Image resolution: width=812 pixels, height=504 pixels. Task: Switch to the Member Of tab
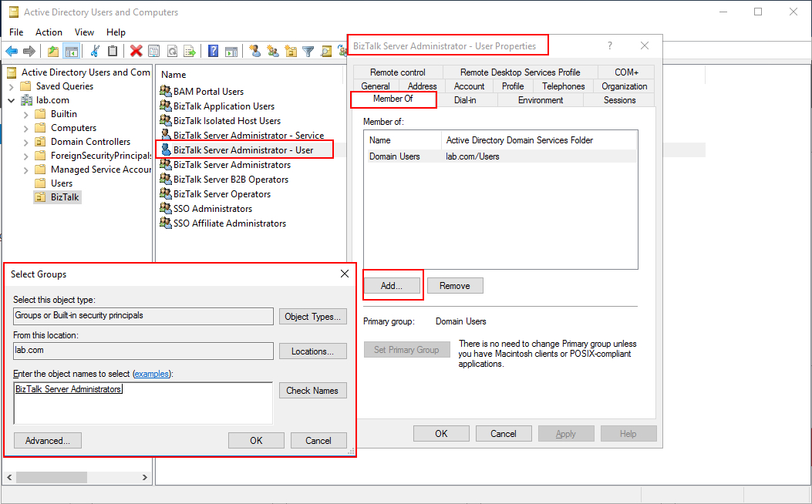coord(393,99)
